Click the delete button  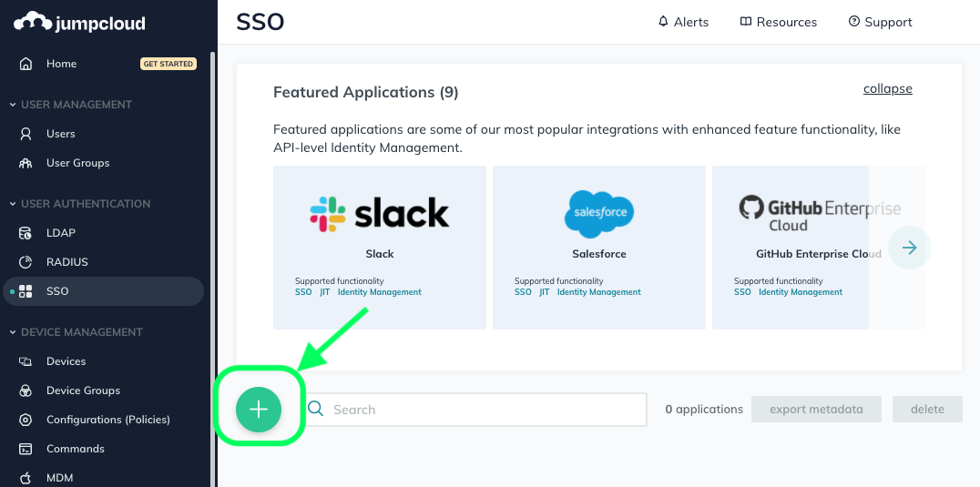click(x=927, y=409)
